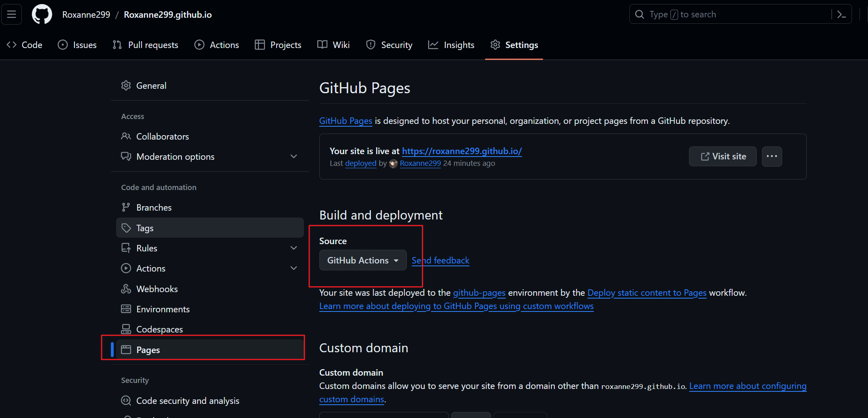Select Tags in settings sidebar

coord(210,228)
